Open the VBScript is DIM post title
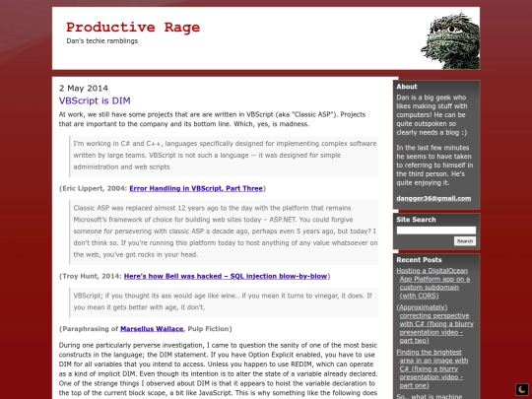 [95, 100]
